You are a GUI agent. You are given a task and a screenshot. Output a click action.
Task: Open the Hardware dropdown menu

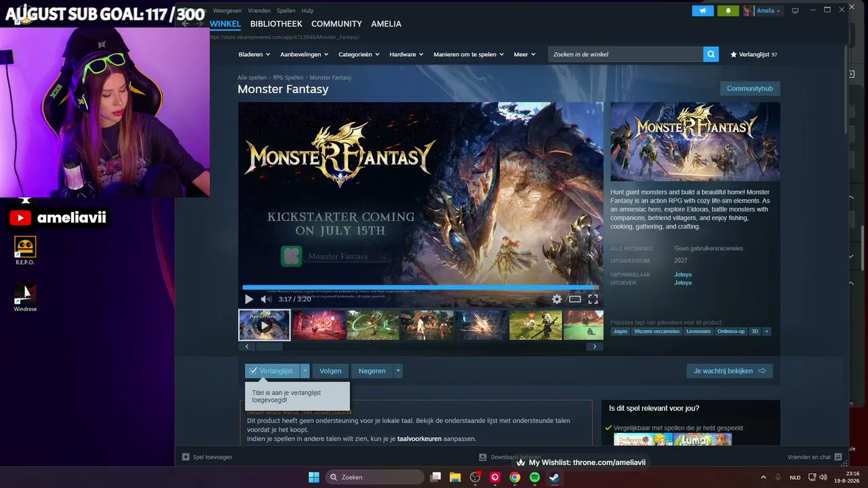[x=407, y=54]
